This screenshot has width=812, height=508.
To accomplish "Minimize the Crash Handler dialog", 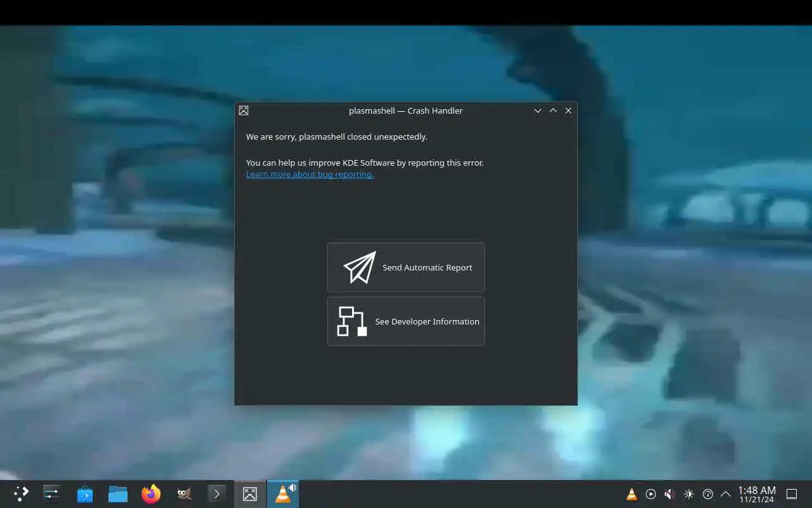I will click(x=538, y=110).
